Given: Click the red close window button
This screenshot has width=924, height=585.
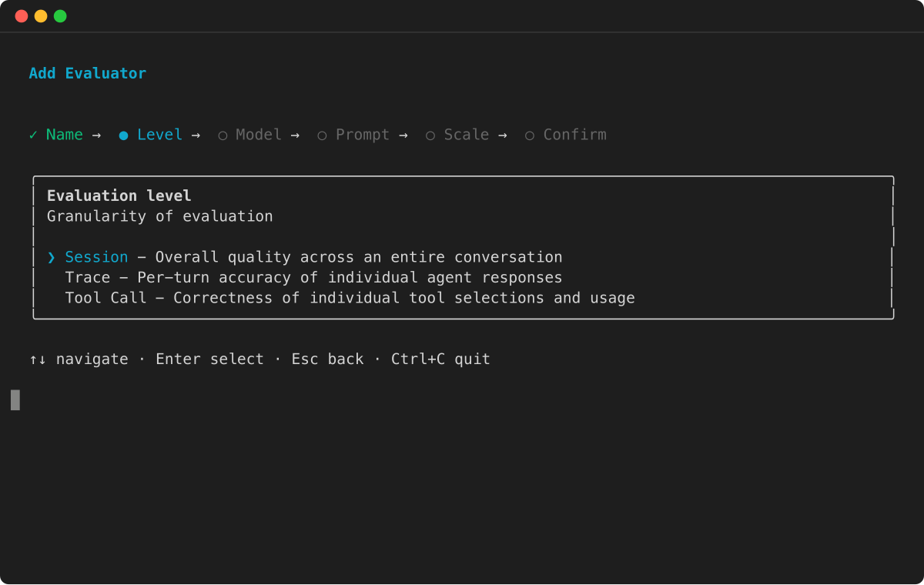Looking at the screenshot, I should (x=22, y=16).
